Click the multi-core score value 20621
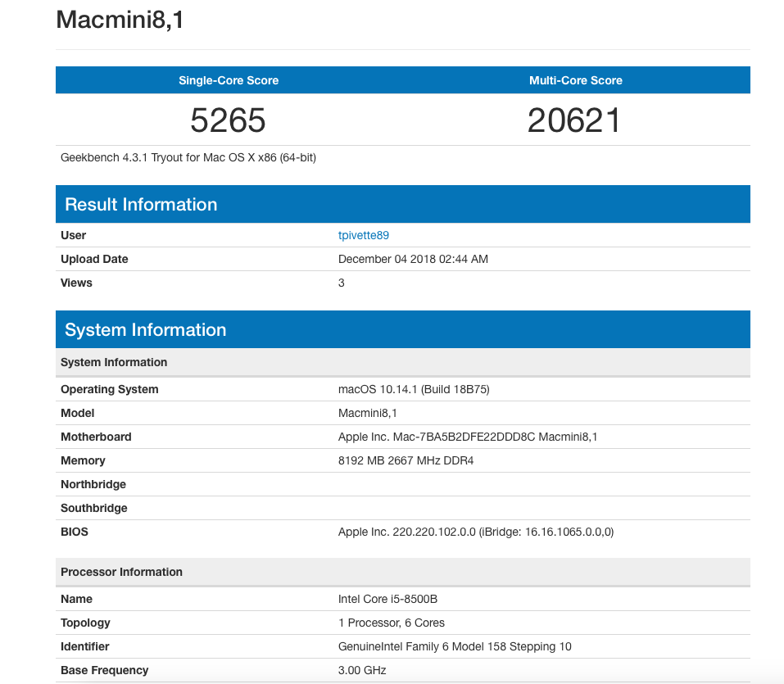The height and width of the screenshot is (684, 784). click(x=574, y=120)
